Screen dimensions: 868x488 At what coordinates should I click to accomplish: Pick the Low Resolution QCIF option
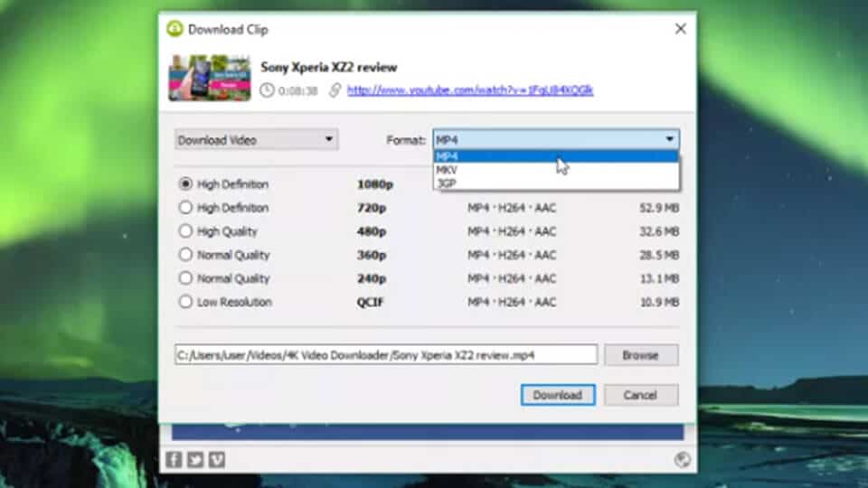186,302
